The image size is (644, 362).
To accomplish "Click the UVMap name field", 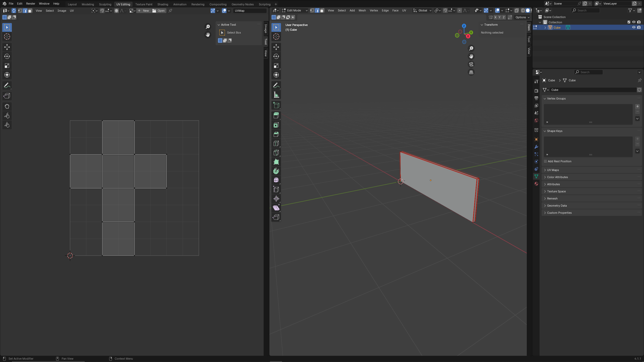I will [x=250, y=11].
